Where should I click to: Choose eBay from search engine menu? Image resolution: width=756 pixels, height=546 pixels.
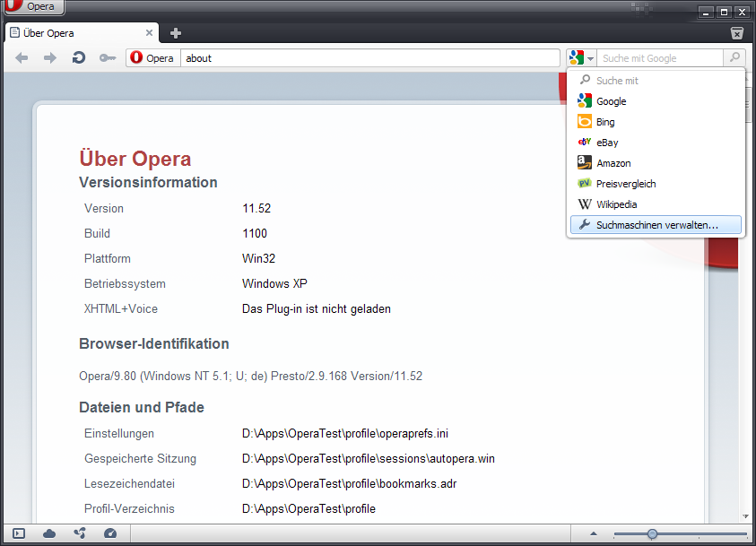656,143
